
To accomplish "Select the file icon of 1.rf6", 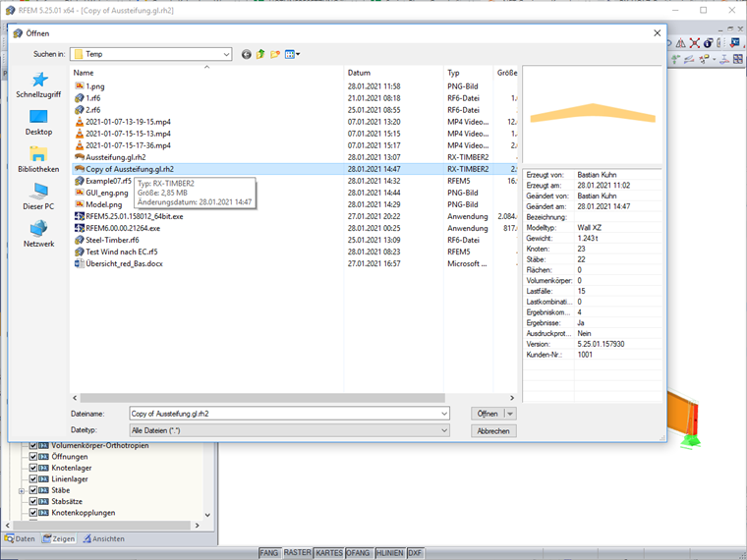I will (80, 98).
